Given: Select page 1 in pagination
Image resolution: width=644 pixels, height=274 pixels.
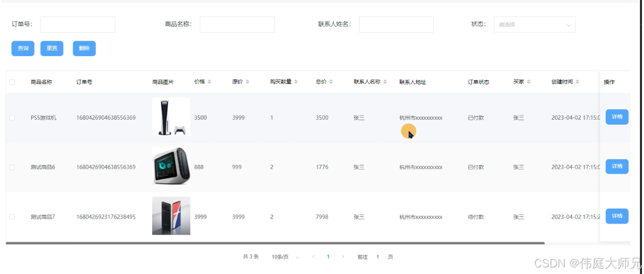Looking at the screenshot, I should (x=328, y=257).
